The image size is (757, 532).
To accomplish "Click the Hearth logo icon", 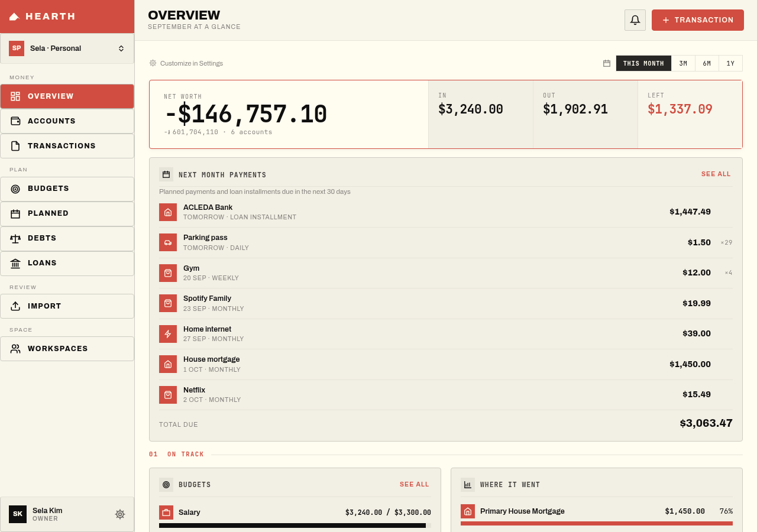I will 14,17.
